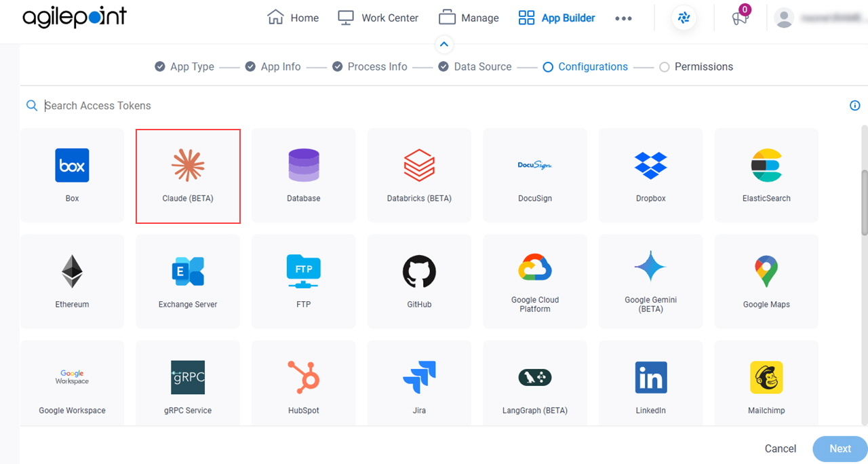Screen dimensions: 868x464
Task: Open the Work Center menu
Action: (378, 18)
